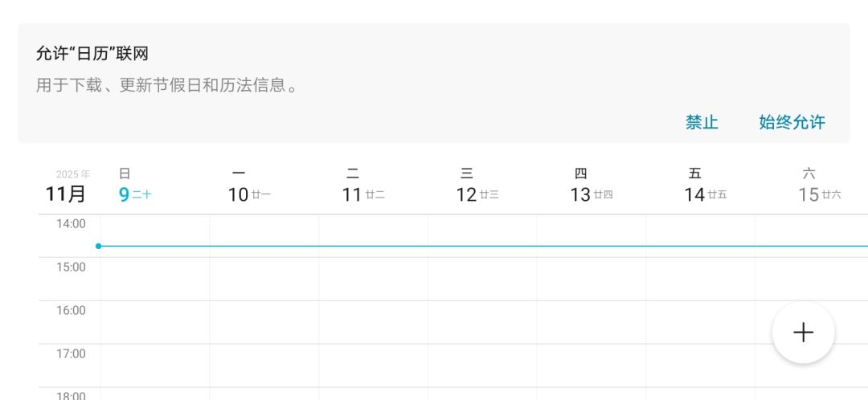Click the 允许“日历”联网 notice title
Viewport: 868px width, 400px height.
coord(92,54)
